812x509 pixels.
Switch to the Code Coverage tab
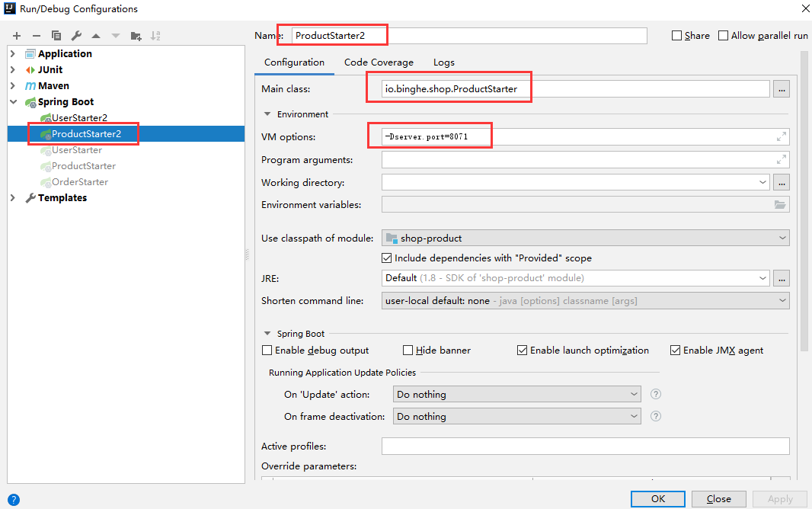pyautogui.click(x=379, y=62)
